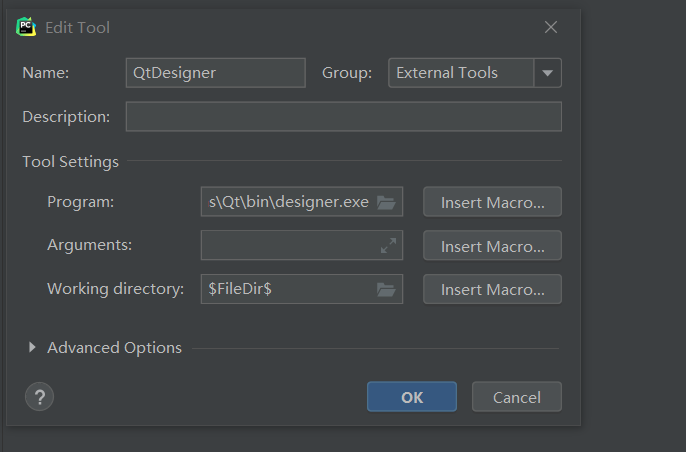Open the Group dropdown arrow
Screen dimensions: 686x452
click(x=548, y=73)
